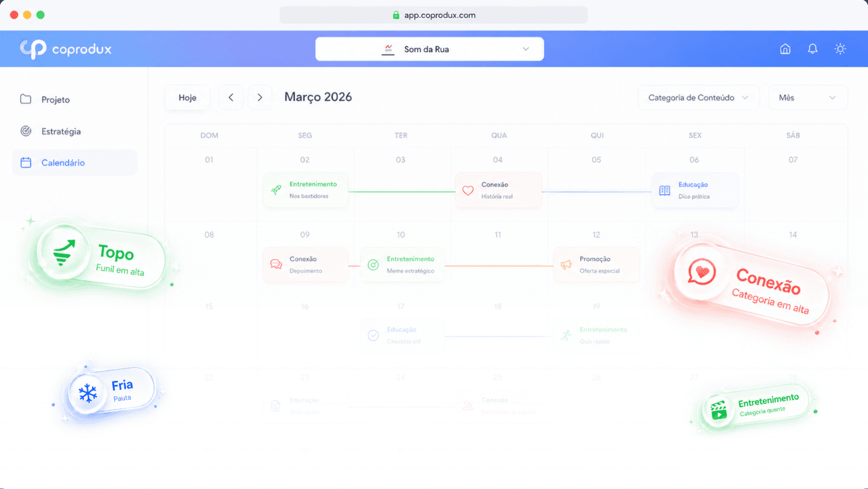Click the Hoje button
This screenshot has width=868, height=489.
point(188,98)
